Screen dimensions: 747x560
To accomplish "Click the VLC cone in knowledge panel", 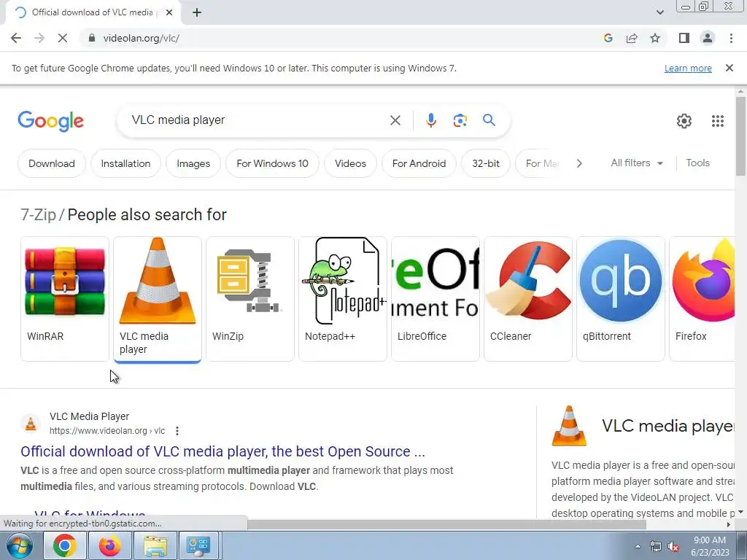I will click(x=569, y=426).
